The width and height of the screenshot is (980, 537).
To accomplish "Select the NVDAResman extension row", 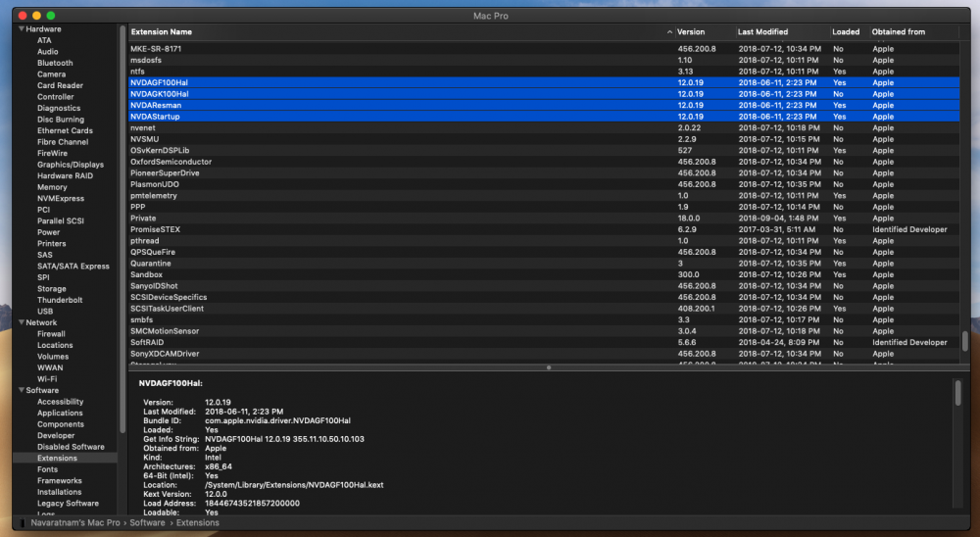I will [544, 105].
